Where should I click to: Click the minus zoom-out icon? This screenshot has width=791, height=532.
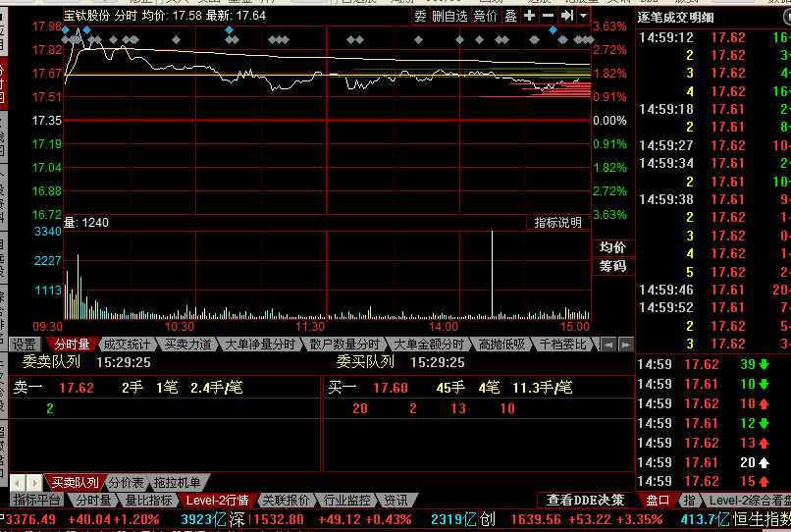coord(548,16)
